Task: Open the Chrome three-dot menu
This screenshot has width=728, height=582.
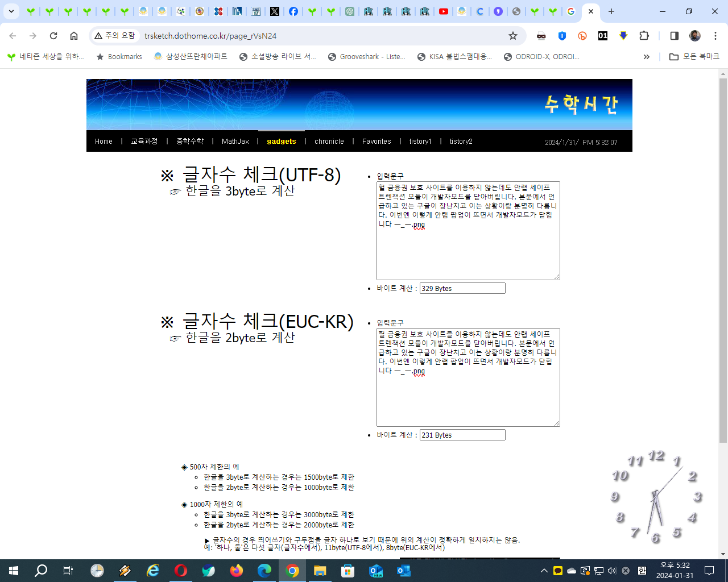Action: pyautogui.click(x=715, y=36)
